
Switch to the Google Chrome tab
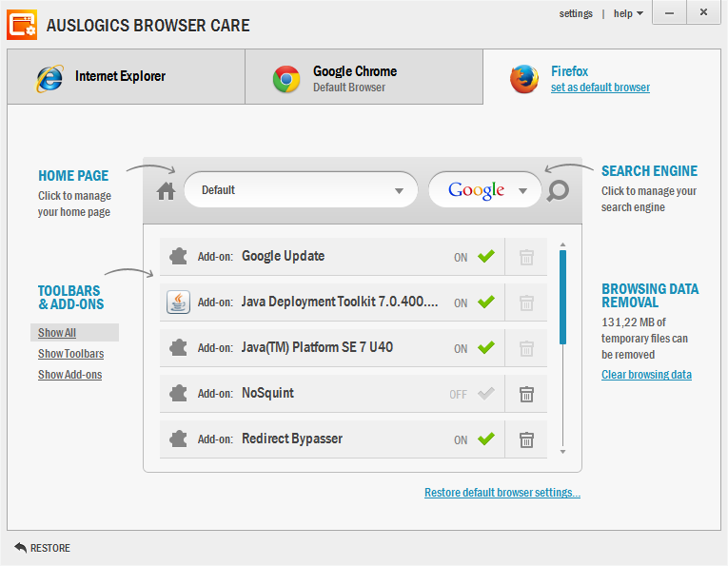364,76
